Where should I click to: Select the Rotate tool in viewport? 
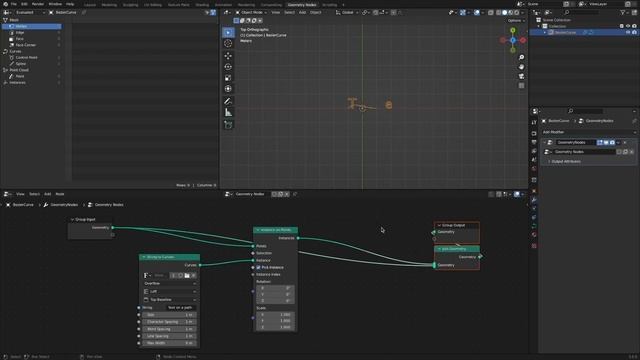click(228, 67)
